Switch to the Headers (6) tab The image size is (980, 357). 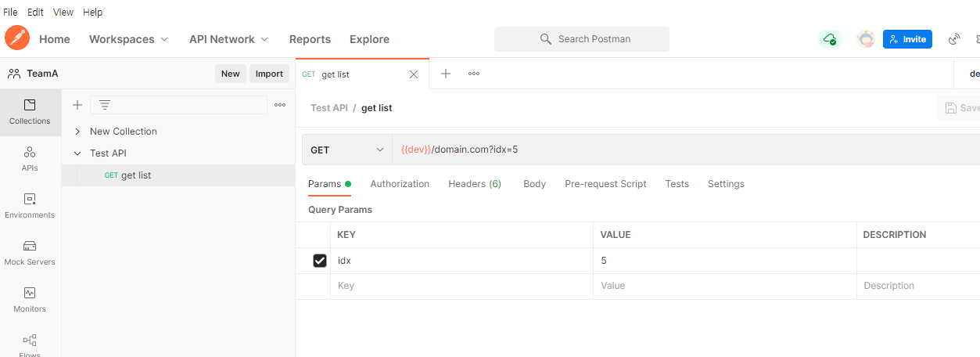tap(475, 184)
